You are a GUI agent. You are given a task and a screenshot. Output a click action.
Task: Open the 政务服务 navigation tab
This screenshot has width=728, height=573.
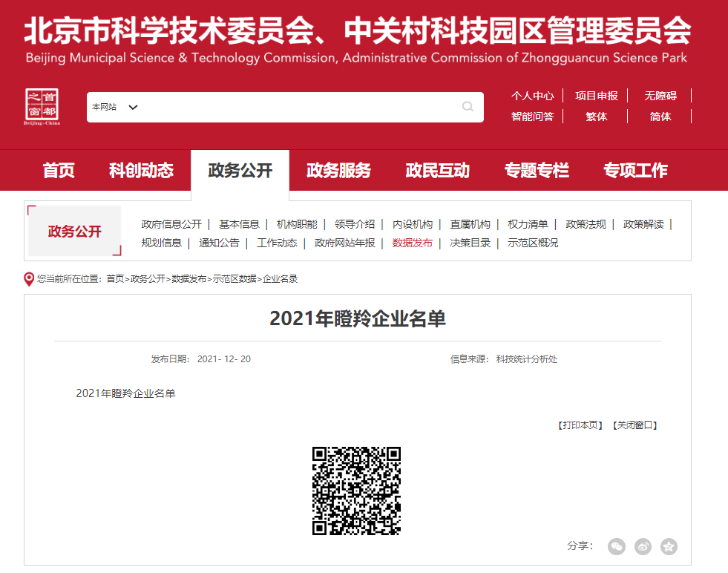pyautogui.click(x=339, y=171)
